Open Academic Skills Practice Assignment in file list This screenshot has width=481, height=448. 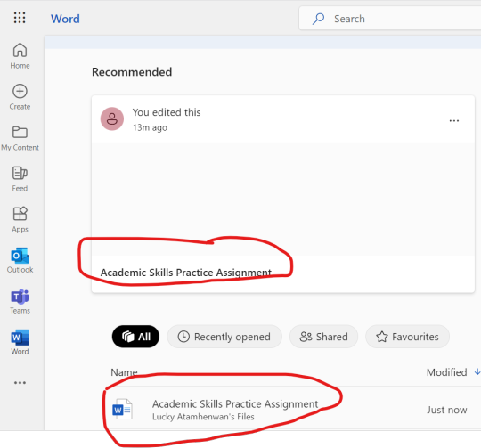coord(235,403)
